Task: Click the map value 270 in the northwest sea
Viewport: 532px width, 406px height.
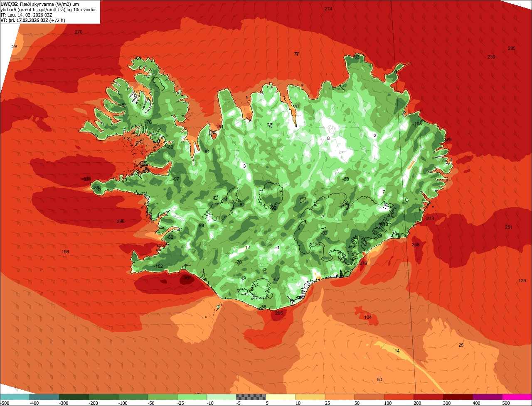Action: pyautogui.click(x=79, y=32)
